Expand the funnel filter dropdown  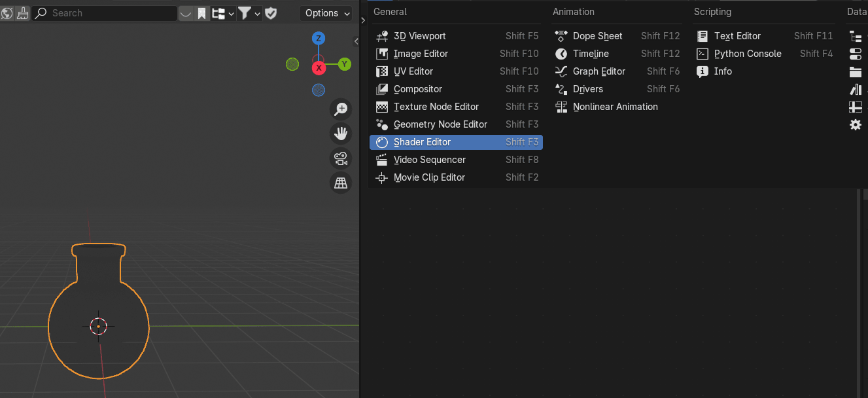[x=249, y=13]
